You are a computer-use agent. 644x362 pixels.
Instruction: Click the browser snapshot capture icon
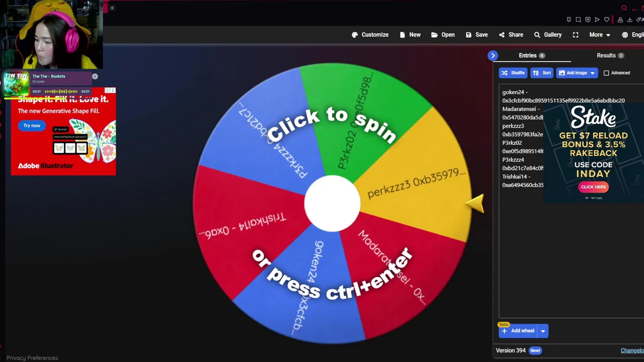[x=578, y=20]
